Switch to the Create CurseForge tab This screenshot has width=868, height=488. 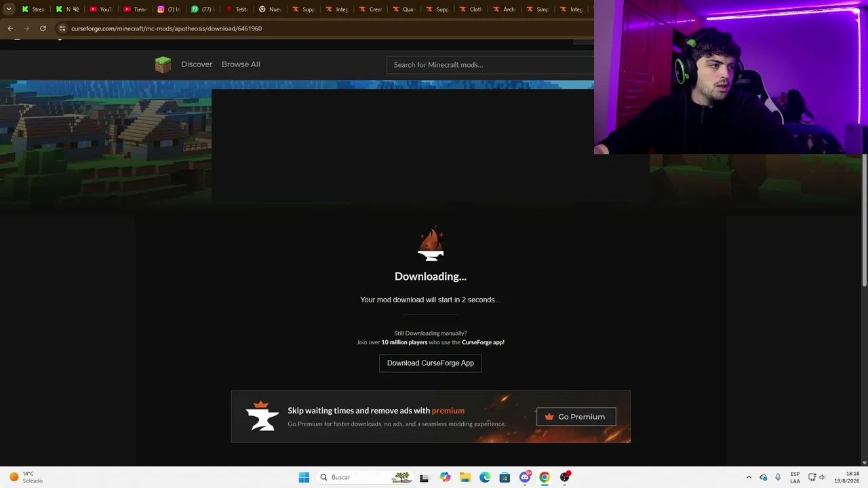coord(372,9)
